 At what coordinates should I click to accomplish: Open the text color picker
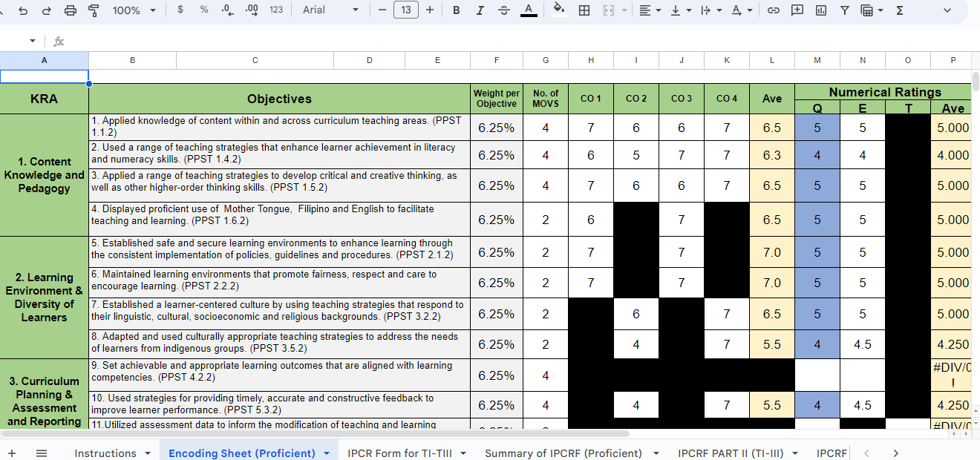click(x=529, y=10)
